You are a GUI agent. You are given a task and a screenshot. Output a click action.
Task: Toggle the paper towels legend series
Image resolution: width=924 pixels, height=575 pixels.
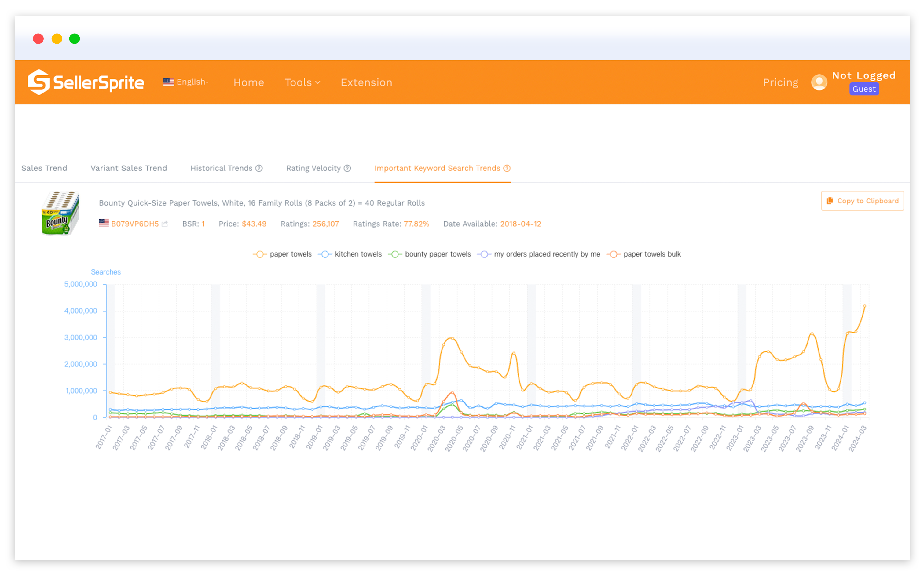click(282, 254)
